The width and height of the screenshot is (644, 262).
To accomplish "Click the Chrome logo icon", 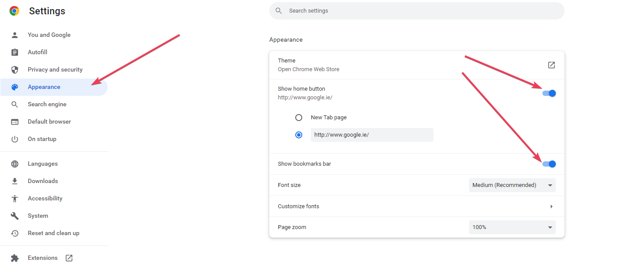I will (x=14, y=11).
